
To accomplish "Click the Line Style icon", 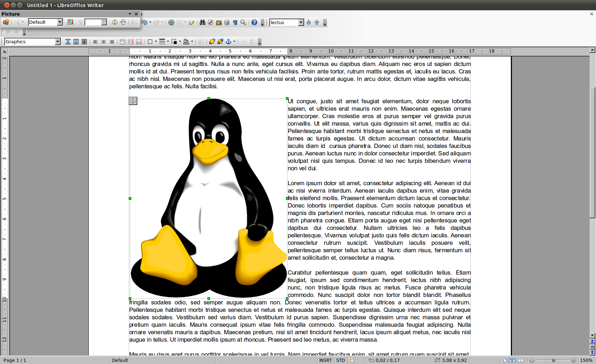I will [162, 42].
